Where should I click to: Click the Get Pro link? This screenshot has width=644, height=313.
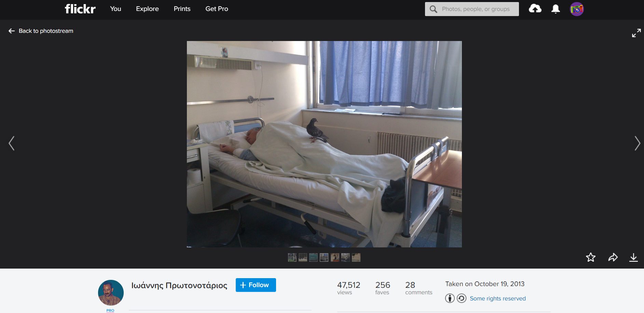click(x=217, y=9)
